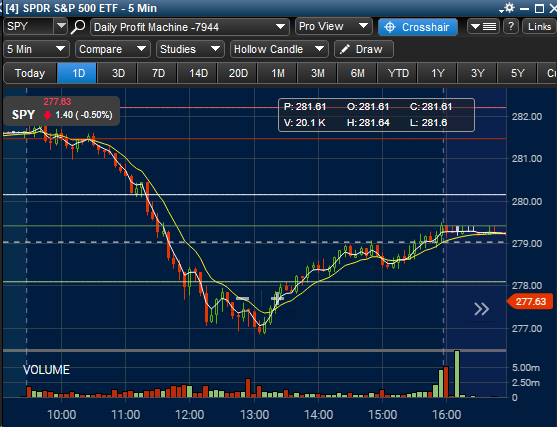Select the 3Y range tab
The height and width of the screenshot is (427, 557).
pos(477,73)
